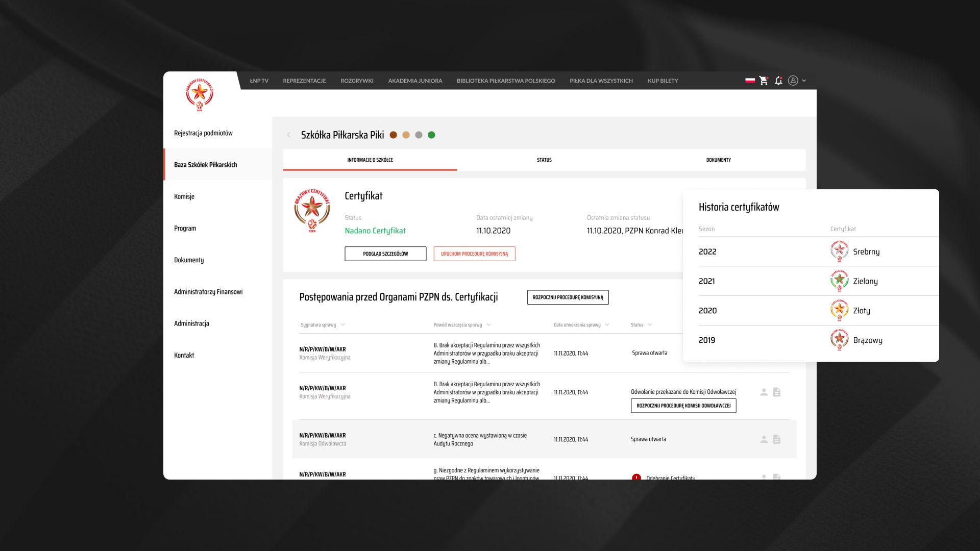980x551 pixels.
Task: Click the first Sprawa otwarta status text
Action: coord(649,353)
